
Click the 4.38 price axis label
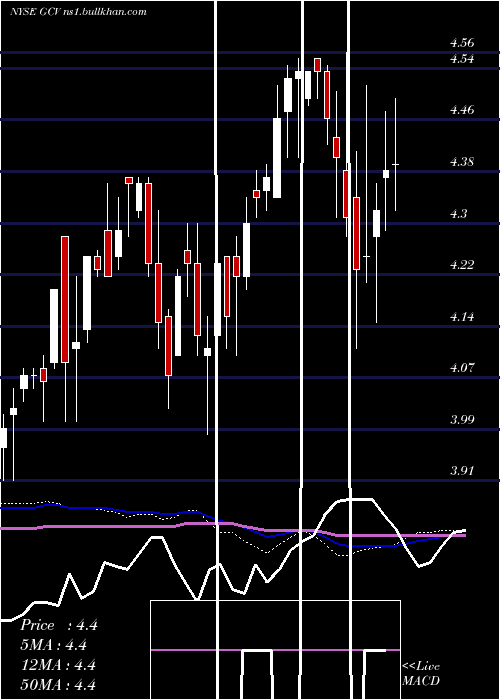pyautogui.click(x=462, y=161)
